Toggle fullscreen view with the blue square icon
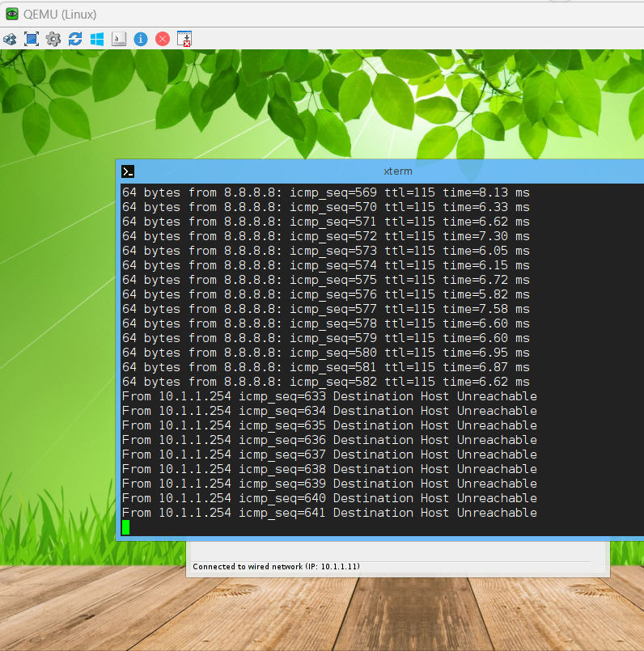 click(x=32, y=39)
